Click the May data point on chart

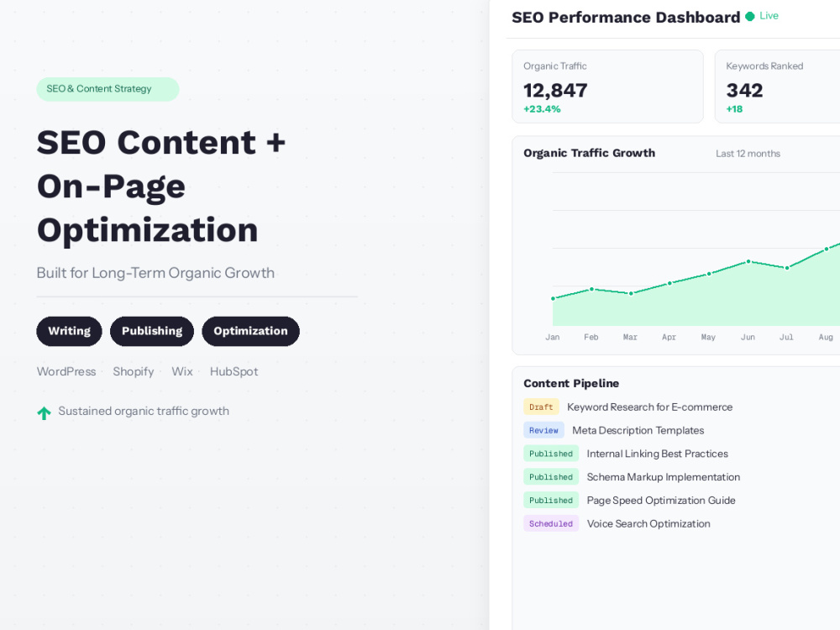pyautogui.click(x=709, y=274)
